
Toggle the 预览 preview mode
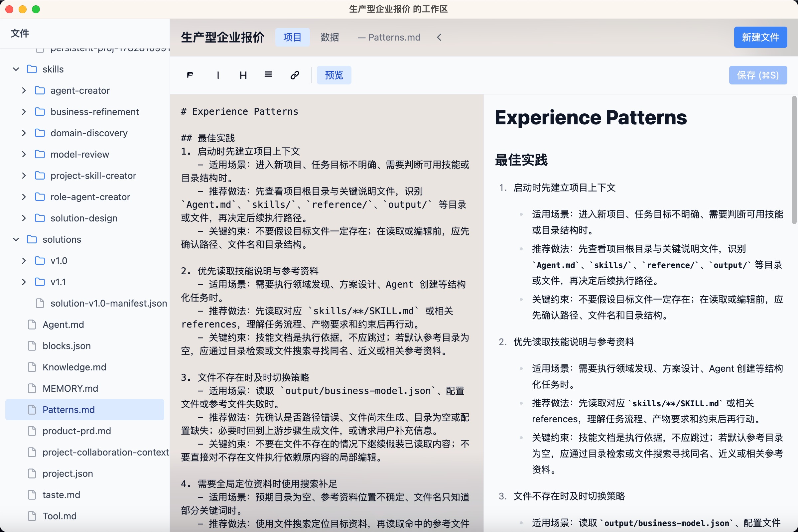click(334, 75)
